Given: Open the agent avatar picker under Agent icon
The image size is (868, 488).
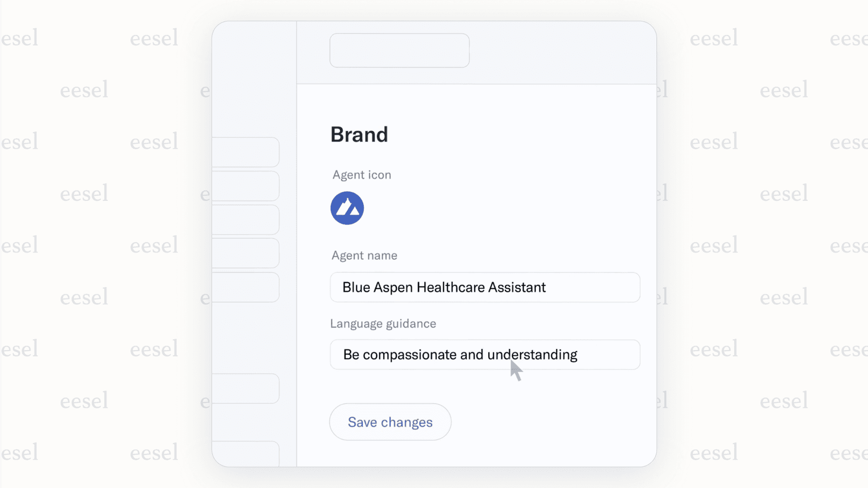Looking at the screenshot, I should [347, 208].
